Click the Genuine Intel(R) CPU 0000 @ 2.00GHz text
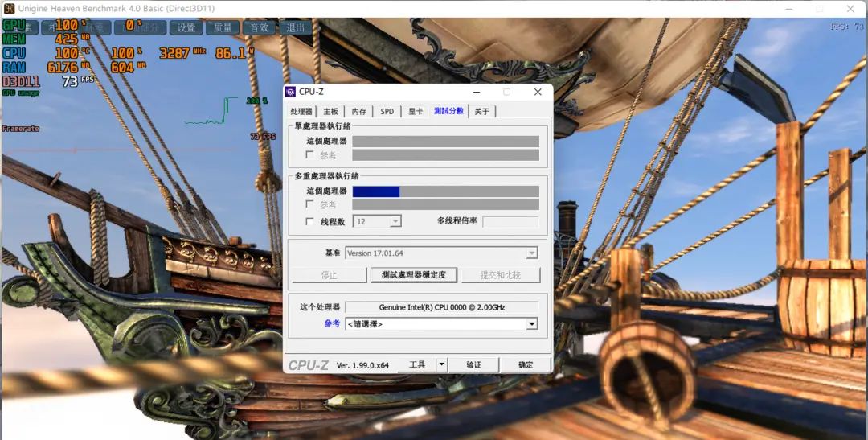This screenshot has height=440, width=868. 442,307
